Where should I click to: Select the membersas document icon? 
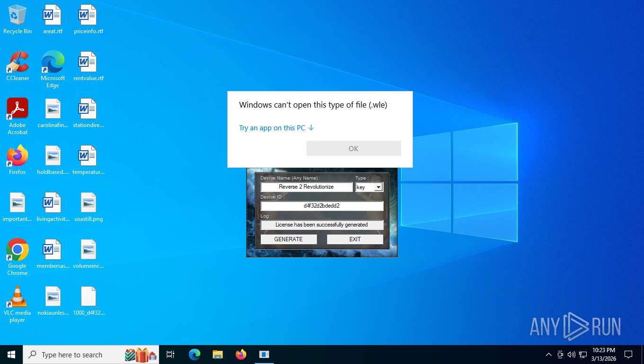[53, 254]
